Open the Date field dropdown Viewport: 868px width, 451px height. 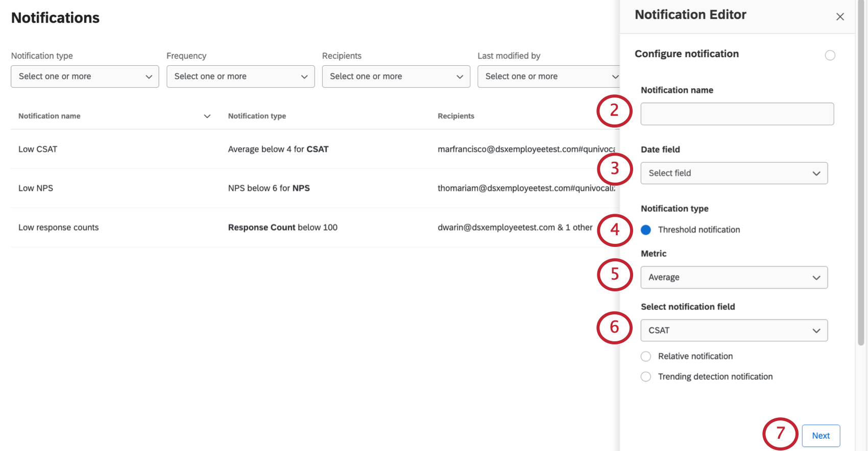[x=734, y=173]
